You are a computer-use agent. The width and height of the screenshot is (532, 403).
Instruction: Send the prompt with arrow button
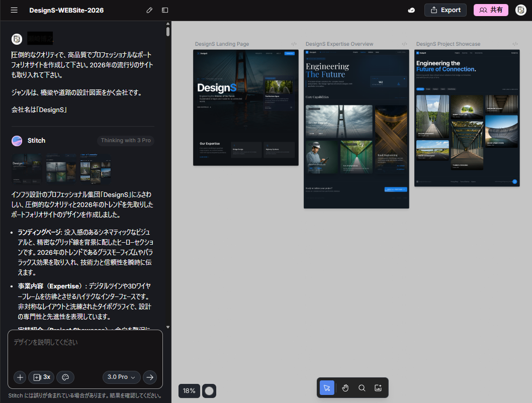click(x=150, y=377)
